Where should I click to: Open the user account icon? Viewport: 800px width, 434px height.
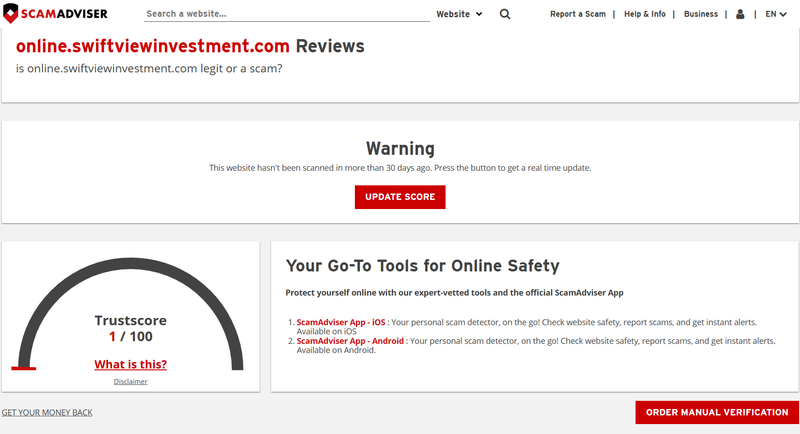click(740, 14)
